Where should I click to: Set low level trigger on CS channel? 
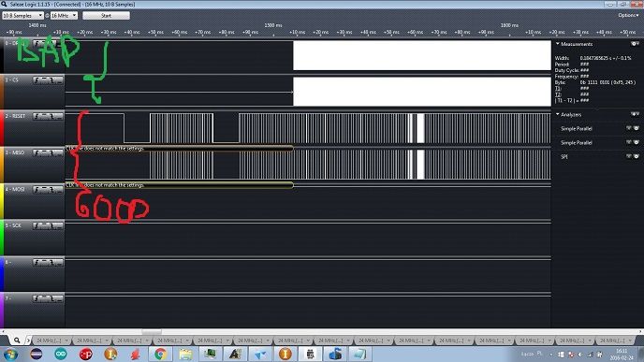(59, 80)
